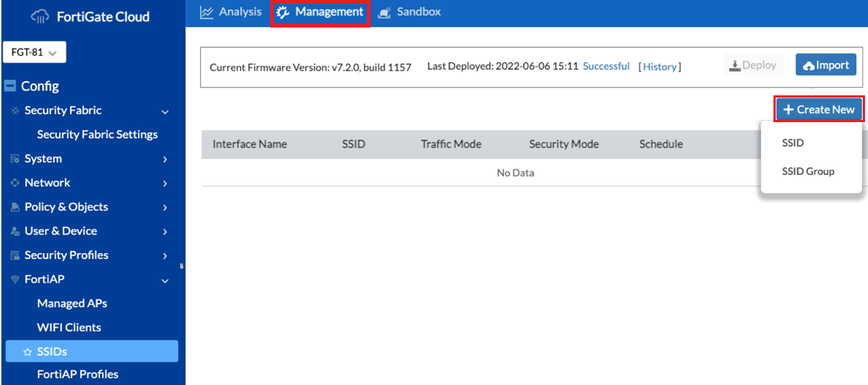Click the Security Profiles sidebar icon
The height and width of the screenshot is (385, 868).
pyautogui.click(x=15, y=255)
